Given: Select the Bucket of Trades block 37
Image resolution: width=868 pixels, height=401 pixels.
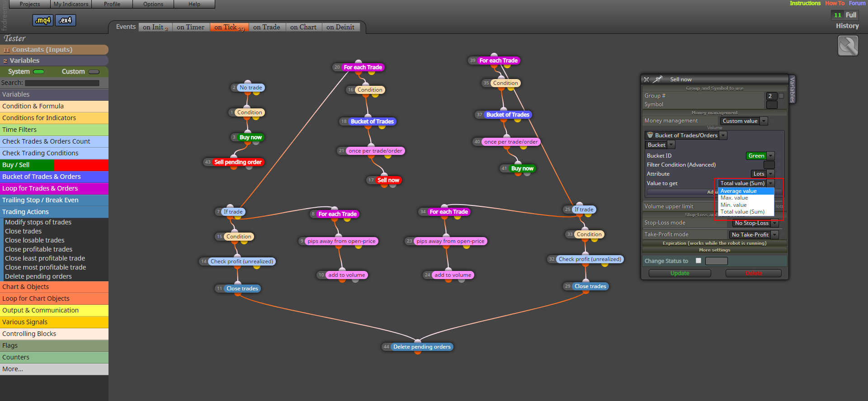Looking at the screenshot, I should pyautogui.click(x=508, y=115).
